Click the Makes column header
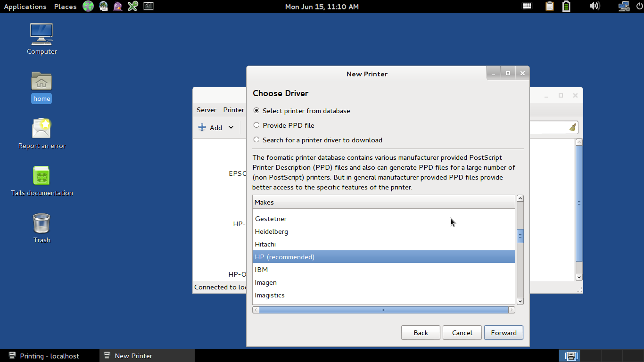 tap(383, 202)
